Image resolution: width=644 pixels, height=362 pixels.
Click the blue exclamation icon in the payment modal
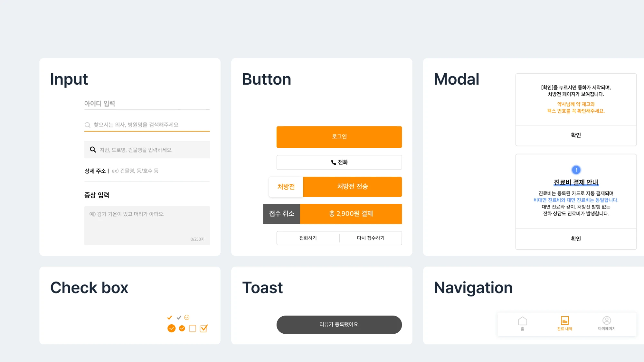coord(576,170)
